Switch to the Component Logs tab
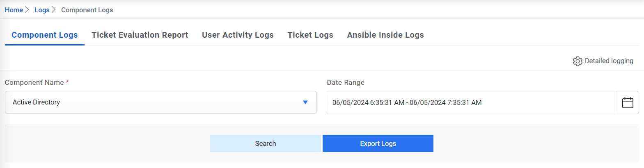Screen dimensions: 644x168 coord(44,35)
